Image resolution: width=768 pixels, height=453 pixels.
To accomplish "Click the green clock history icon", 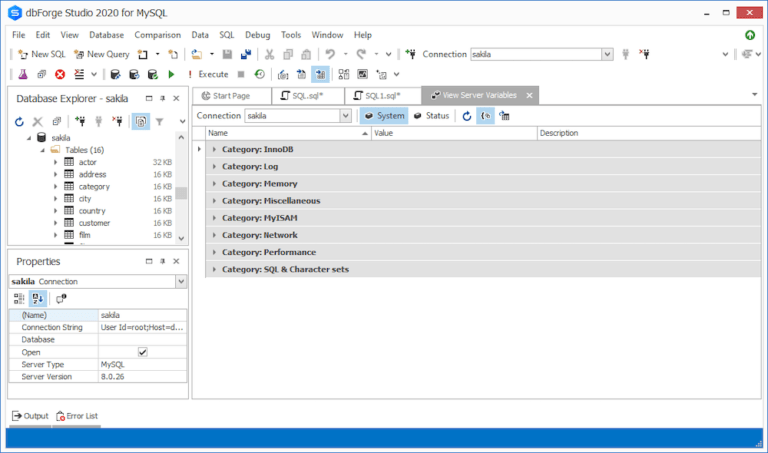I will click(x=260, y=74).
